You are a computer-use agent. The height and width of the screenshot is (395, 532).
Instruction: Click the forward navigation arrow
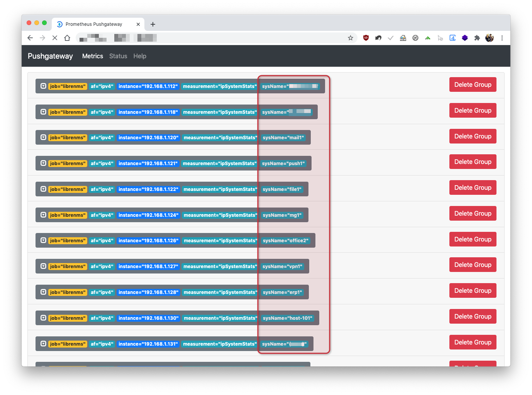click(42, 38)
